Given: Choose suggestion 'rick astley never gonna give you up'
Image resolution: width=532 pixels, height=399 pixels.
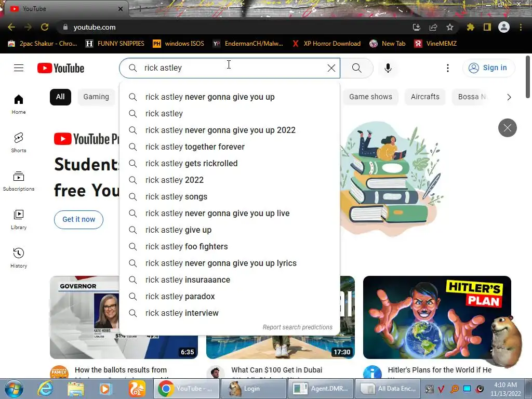Looking at the screenshot, I should [x=230, y=97].
